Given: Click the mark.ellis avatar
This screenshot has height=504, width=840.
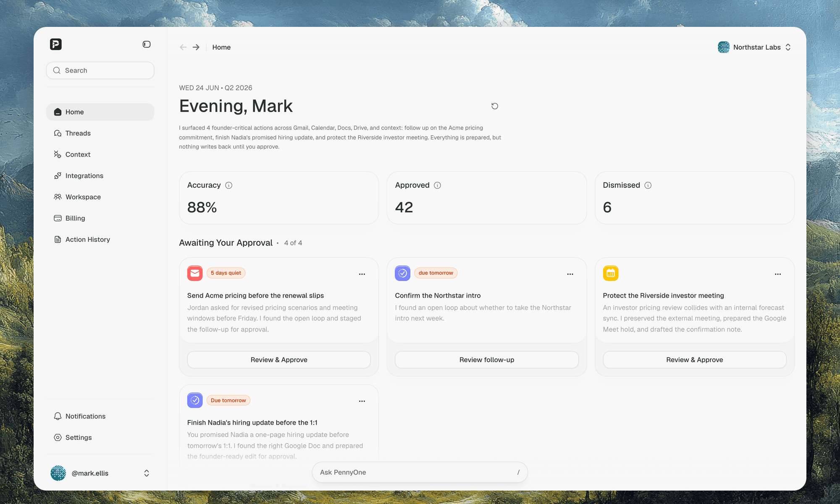Looking at the screenshot, I should tap(58, 473).
